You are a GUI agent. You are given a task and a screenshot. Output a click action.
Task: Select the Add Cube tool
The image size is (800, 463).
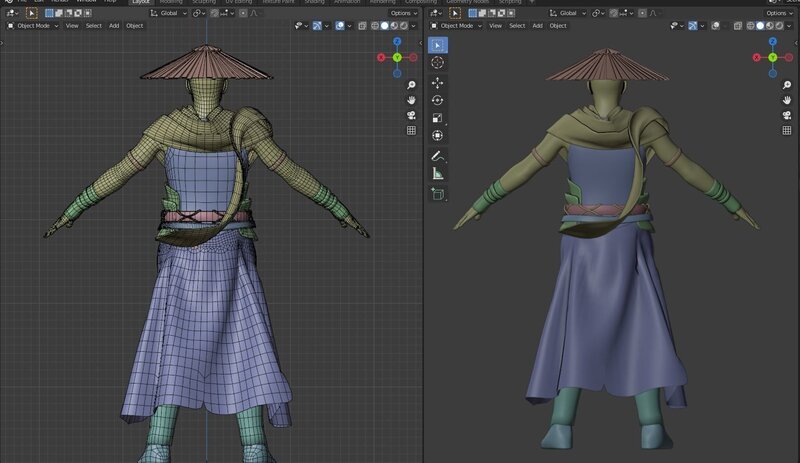tap(438, 194)
